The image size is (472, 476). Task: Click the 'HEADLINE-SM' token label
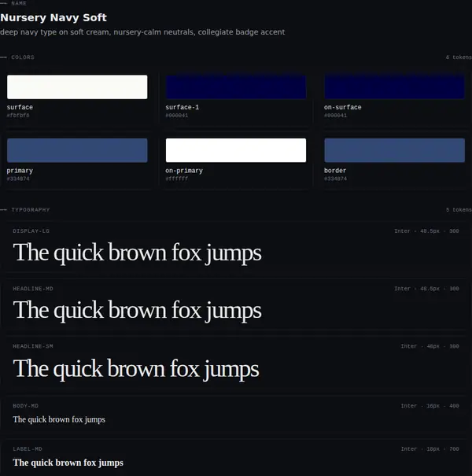pyautogui.click(x=33, y=346)
